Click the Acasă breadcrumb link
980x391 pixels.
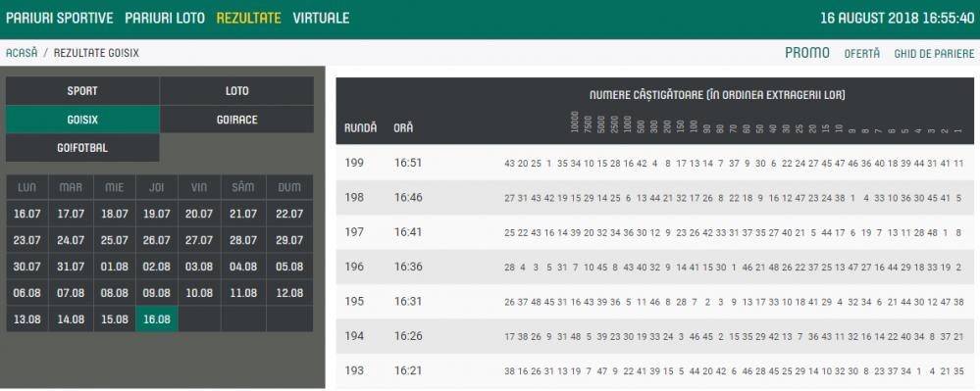click(22, 54)
